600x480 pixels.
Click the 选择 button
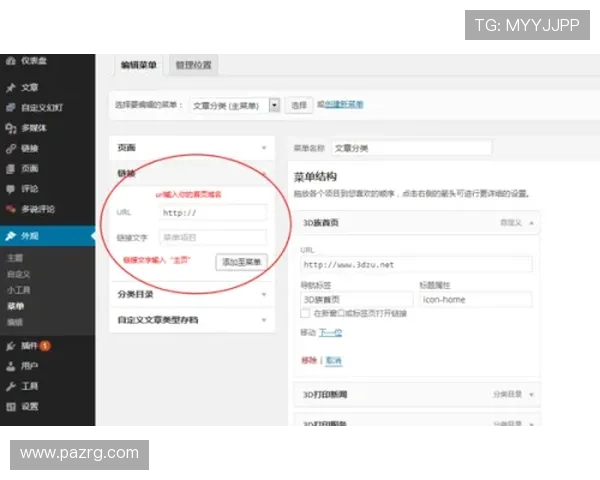[299, 105]
